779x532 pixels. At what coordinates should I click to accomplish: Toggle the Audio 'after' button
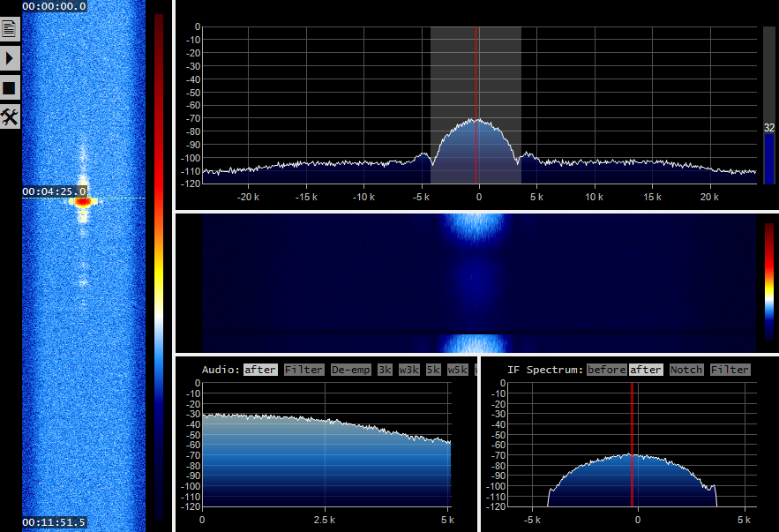[260, 370]
